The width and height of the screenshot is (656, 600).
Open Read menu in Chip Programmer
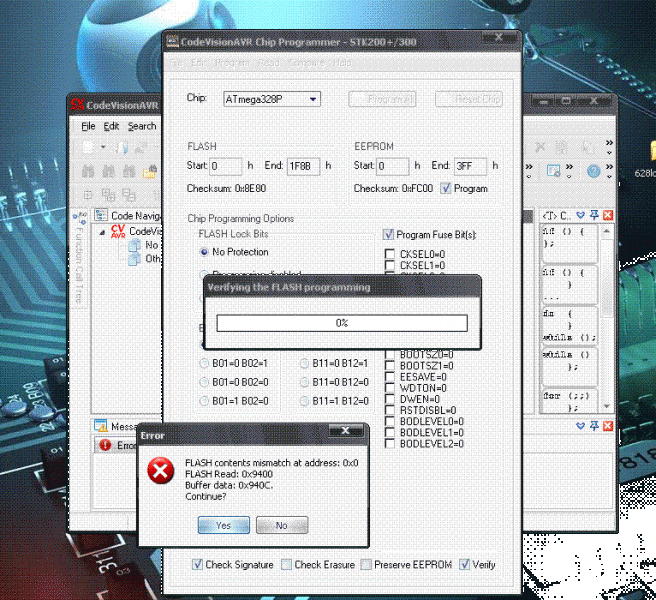269,63
